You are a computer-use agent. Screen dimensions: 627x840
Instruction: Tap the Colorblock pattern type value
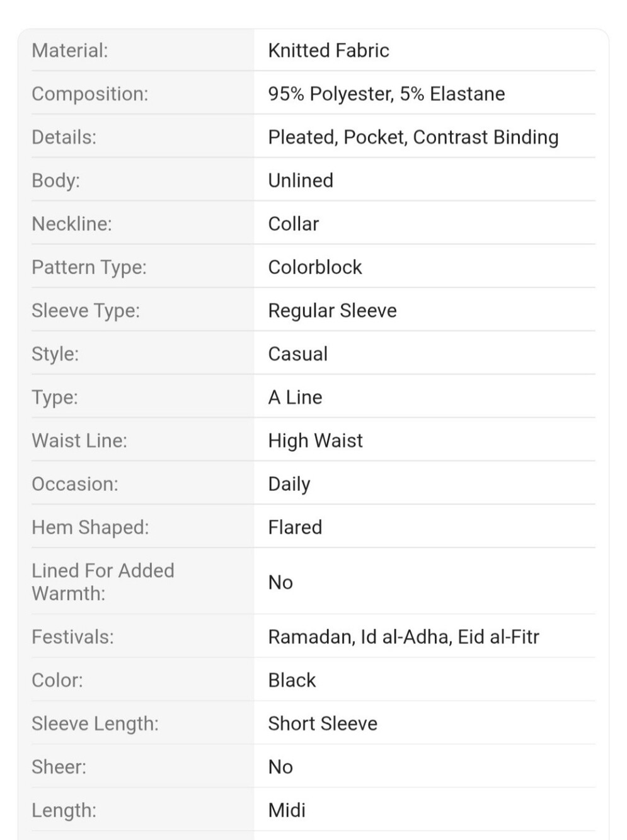[x=315, y=267]
